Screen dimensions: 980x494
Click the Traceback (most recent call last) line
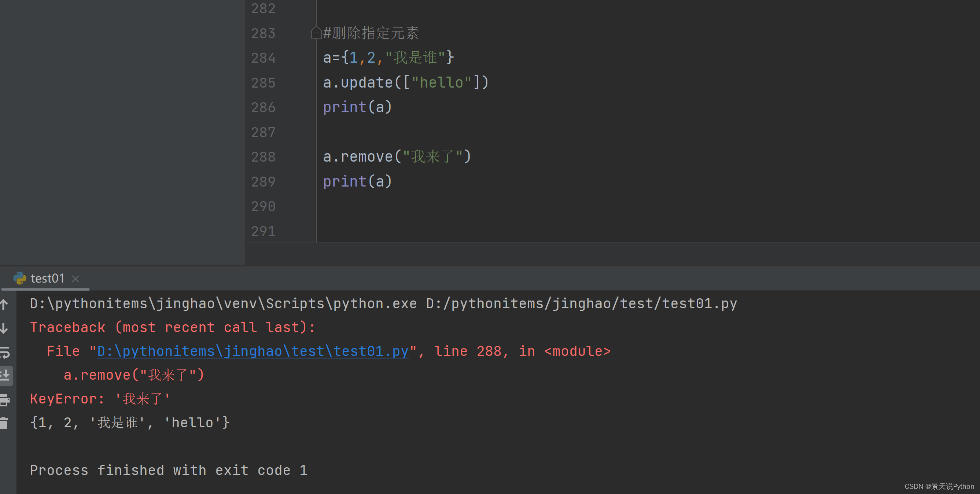tap(173, 327)
